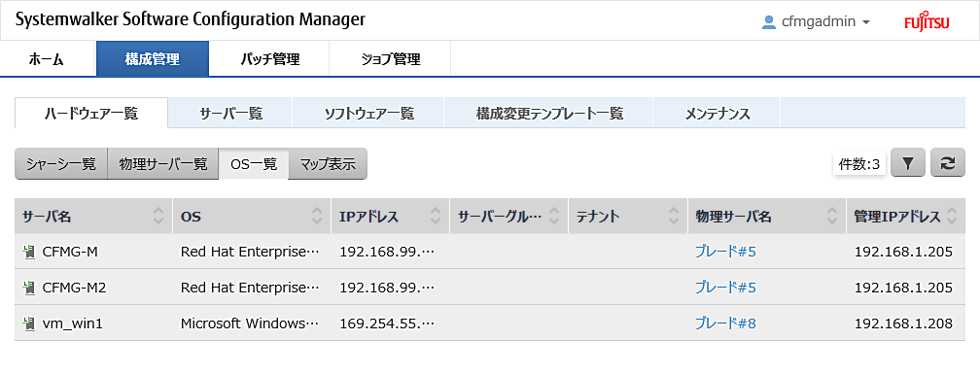Switch to the ソフトウェア一覧 sub tab
The height and width of the screenshot is (374, 980).
(368, 113)
